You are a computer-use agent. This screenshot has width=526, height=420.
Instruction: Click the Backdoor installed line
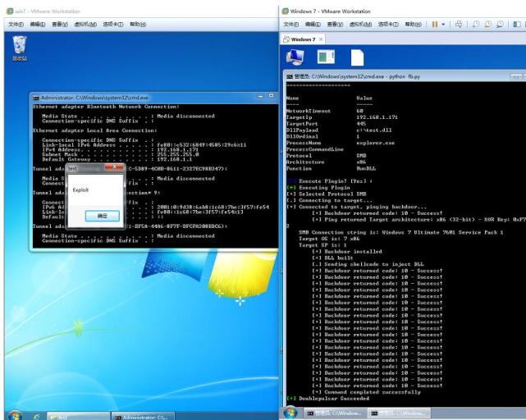pos(347,252)
